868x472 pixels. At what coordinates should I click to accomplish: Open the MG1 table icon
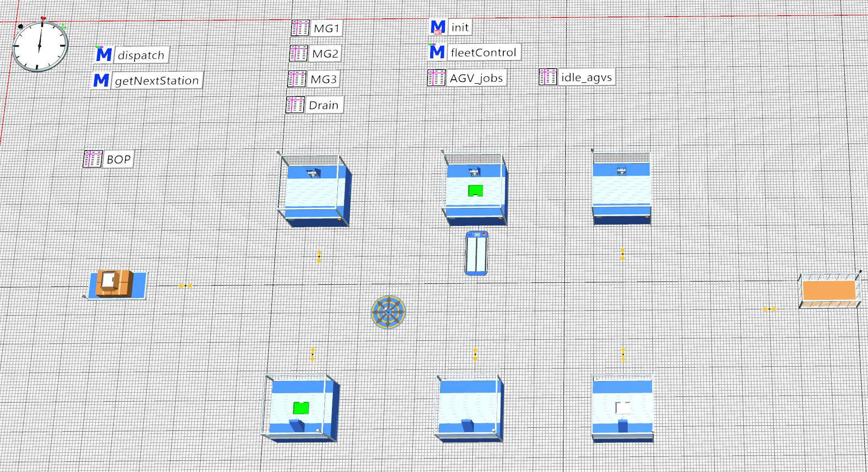click(300, 28)
